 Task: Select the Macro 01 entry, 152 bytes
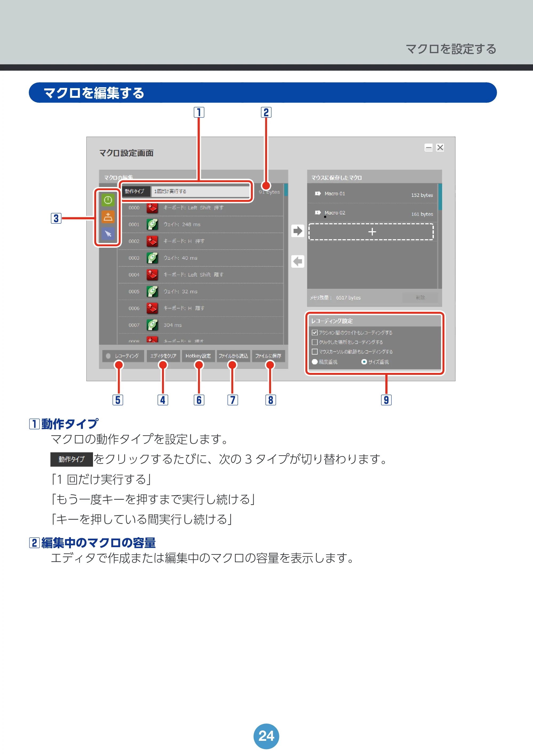[x=372, y=194]
